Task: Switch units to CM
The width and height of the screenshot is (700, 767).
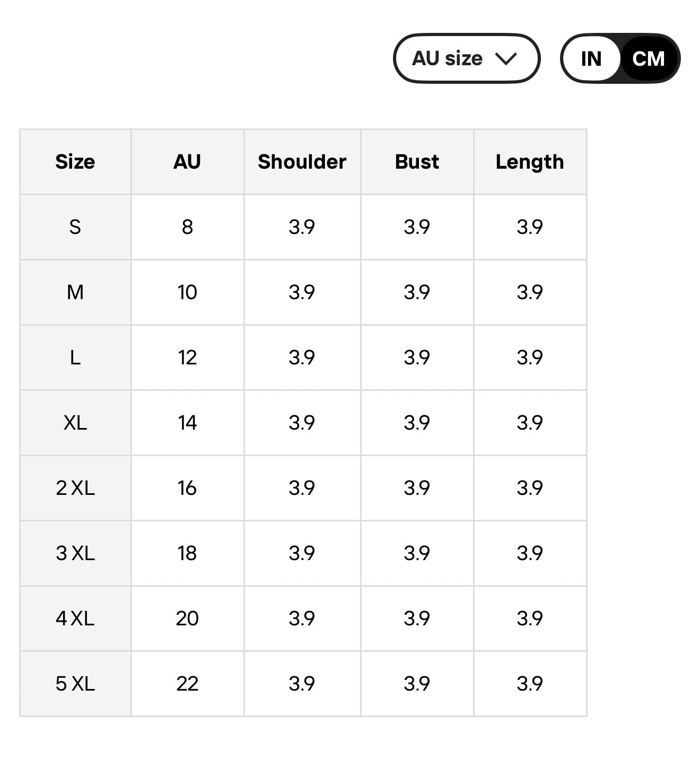Action: (x=648, y=58)
